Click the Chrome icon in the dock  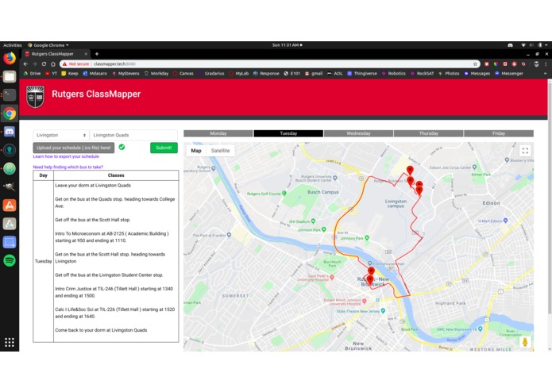coord(10,113)
